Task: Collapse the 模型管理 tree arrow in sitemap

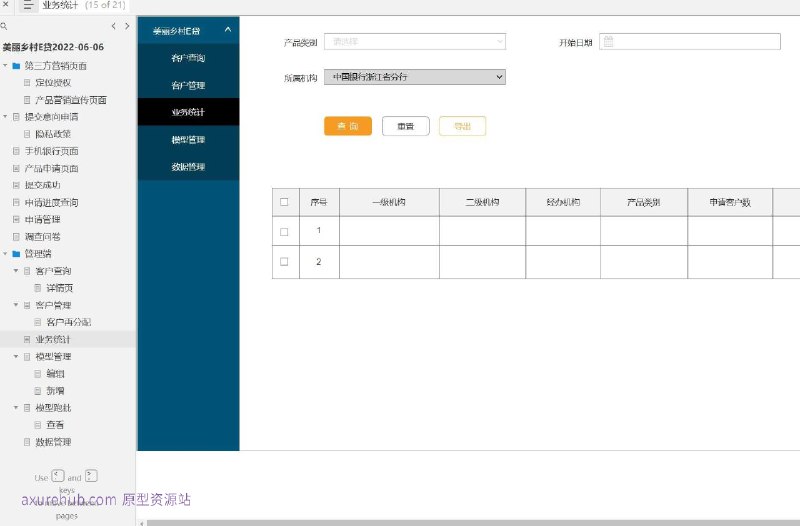Action: pyautogui.click(x=16, y=356)
